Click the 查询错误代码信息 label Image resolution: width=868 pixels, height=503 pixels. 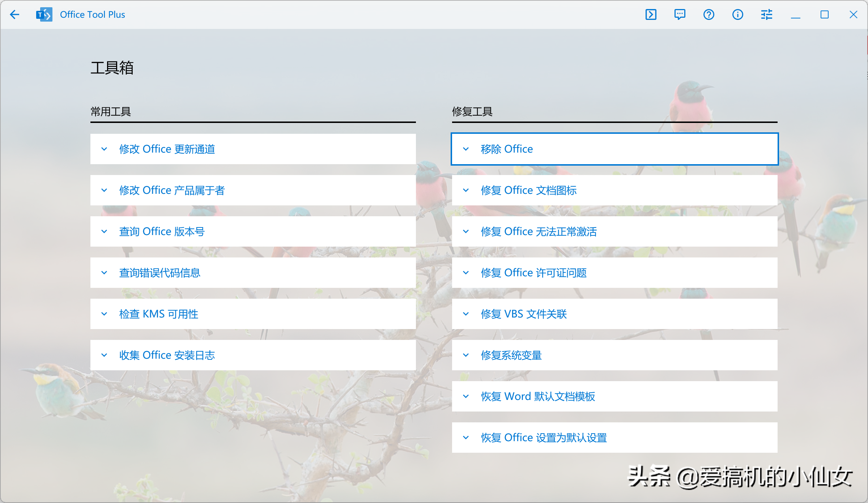click(x=160, y=273)
